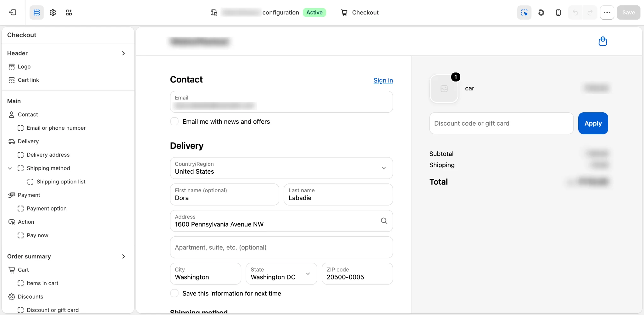This screenshot has height=315, width=644.
Task: Switch to mobile preview icon
Action: pyautogui.click(x=558, y=13)
